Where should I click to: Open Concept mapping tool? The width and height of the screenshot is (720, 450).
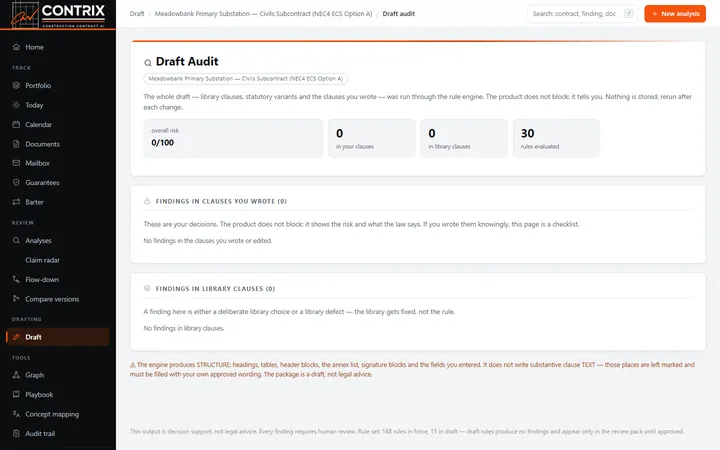[58, 414]
